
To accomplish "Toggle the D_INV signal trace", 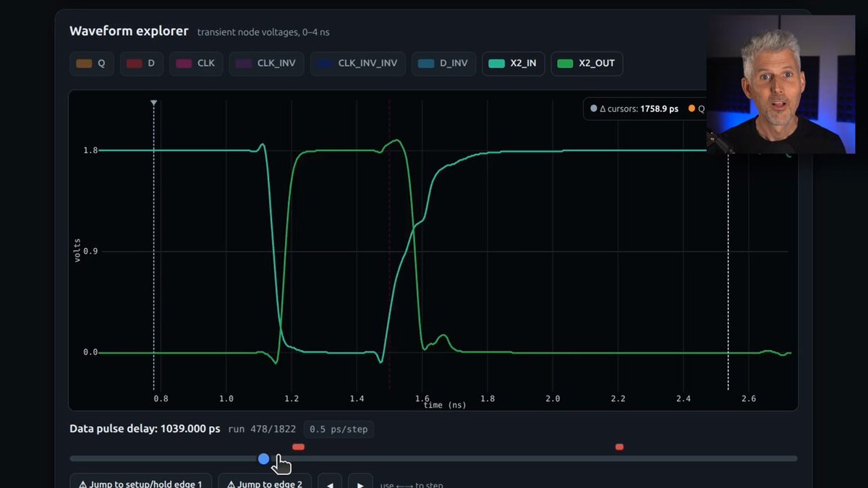I will pyautogui.click(x=444, y=64).
